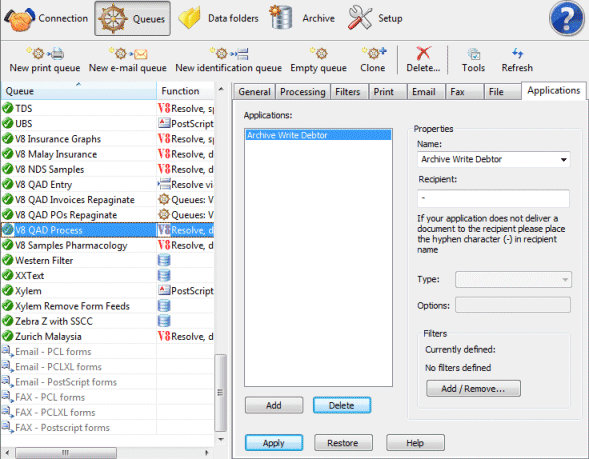Viewport: 589px width, 459px height.
Task: Create a New e-mail queue
Action: coord(128,60)
